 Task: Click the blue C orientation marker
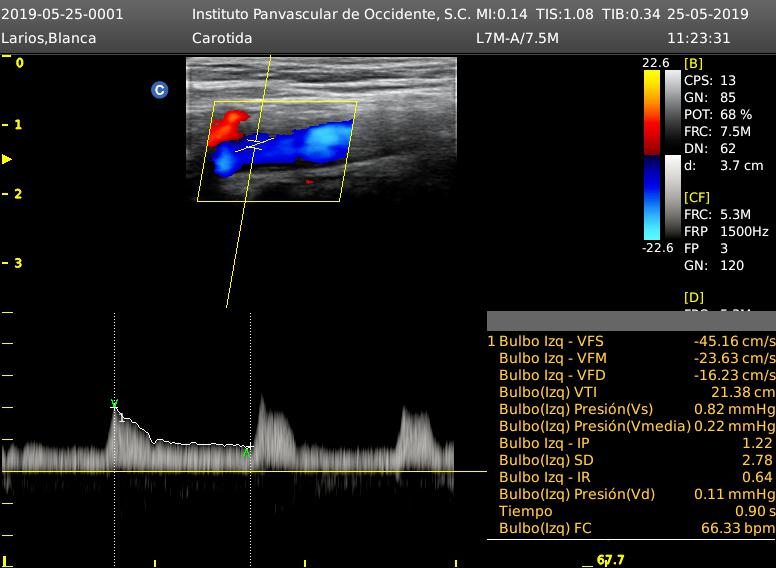(x=159, y=90)
